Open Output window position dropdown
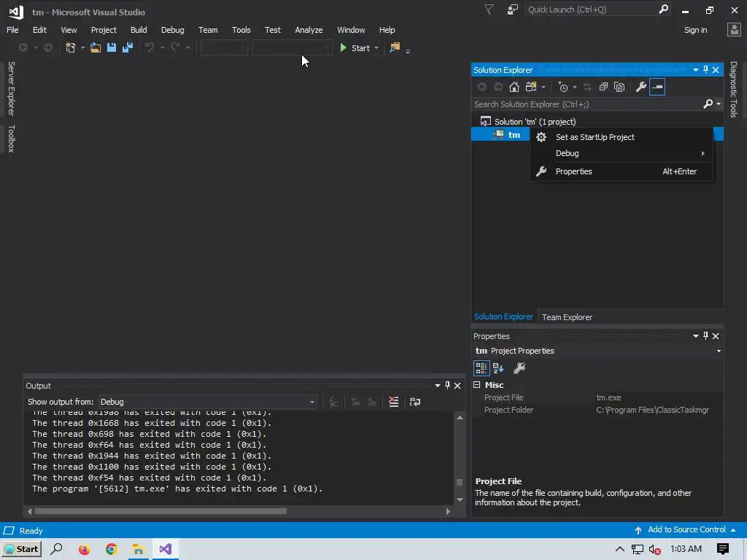 (x=438, y=385)
